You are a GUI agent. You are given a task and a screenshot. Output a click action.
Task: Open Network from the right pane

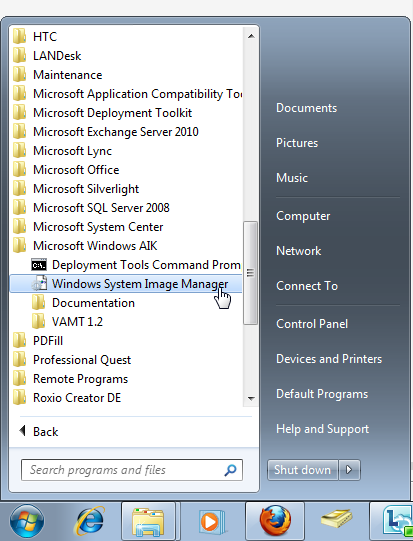click(298, 251)
